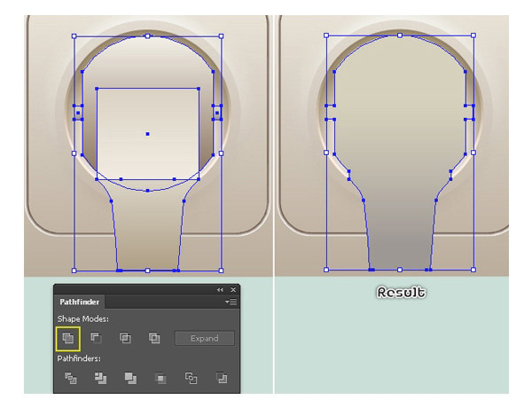Click the Shape Modes label
Viewport: 532px width, 408px height.
point(82,319)
